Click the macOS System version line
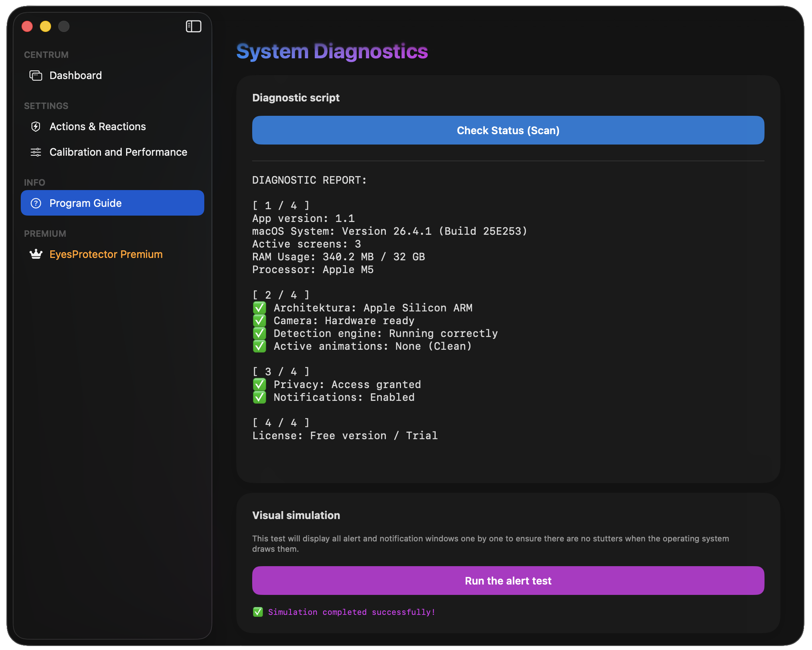The width and height of the screenshot is (812, 650). point(389,231)
